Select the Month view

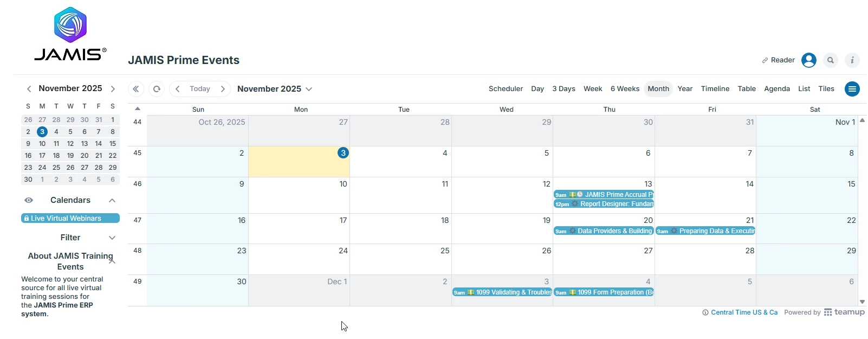(658, 89)
